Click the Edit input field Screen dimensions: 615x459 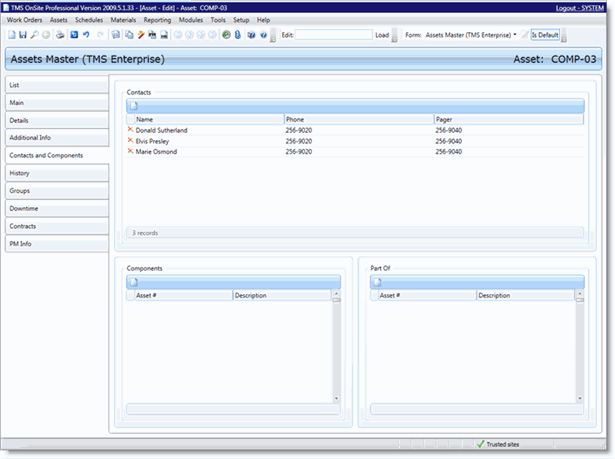[333, 35]
